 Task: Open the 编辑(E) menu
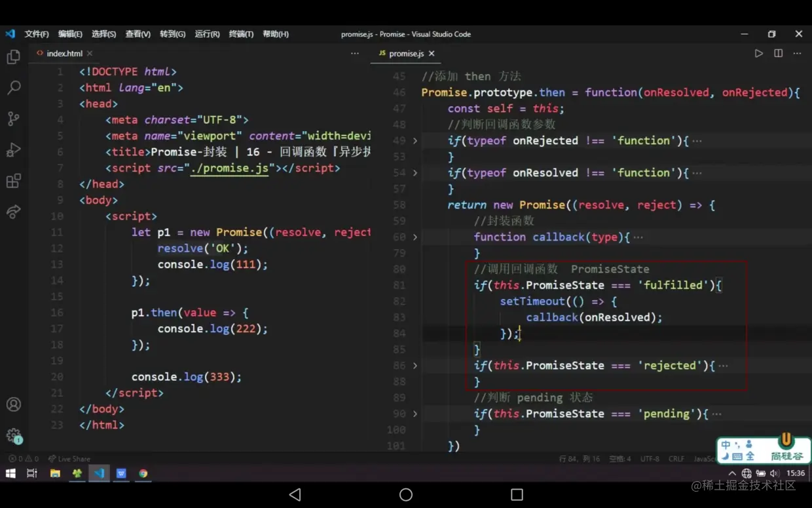pyautogui.click(x=70, y=34)
